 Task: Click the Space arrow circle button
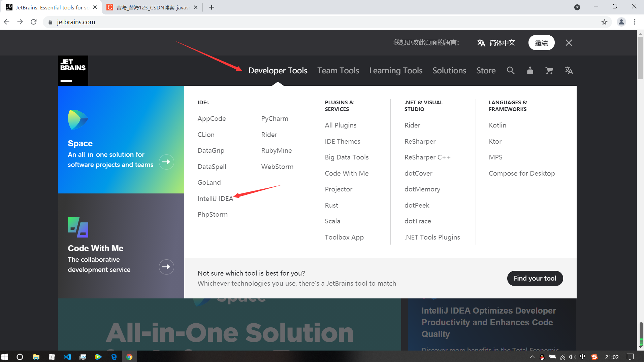click(x=166, y=162)
